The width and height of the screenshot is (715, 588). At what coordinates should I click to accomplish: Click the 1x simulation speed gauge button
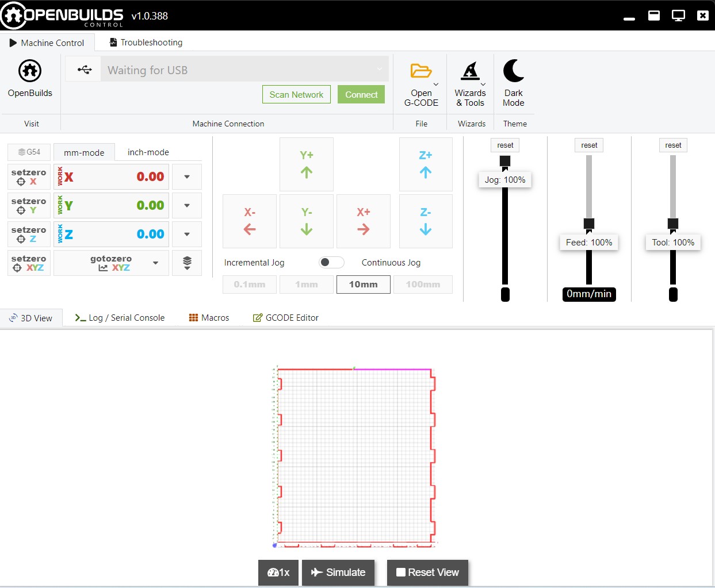[278, 572]
